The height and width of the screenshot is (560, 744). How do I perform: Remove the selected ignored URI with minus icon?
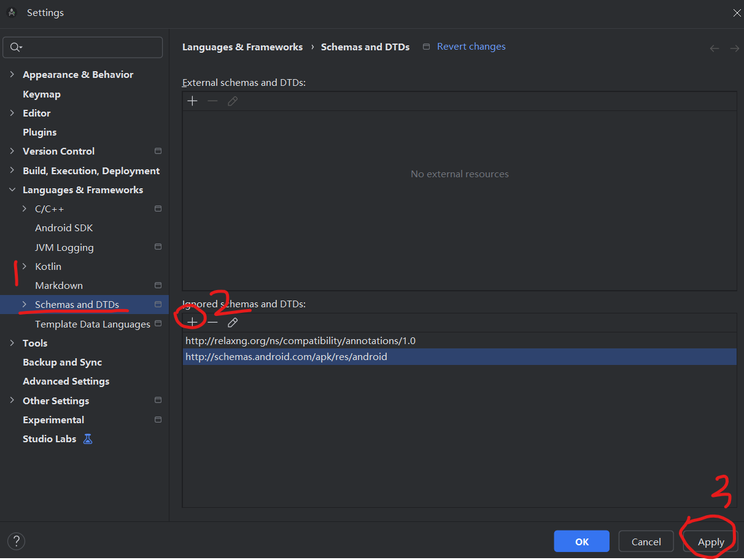tap(212, 322)
